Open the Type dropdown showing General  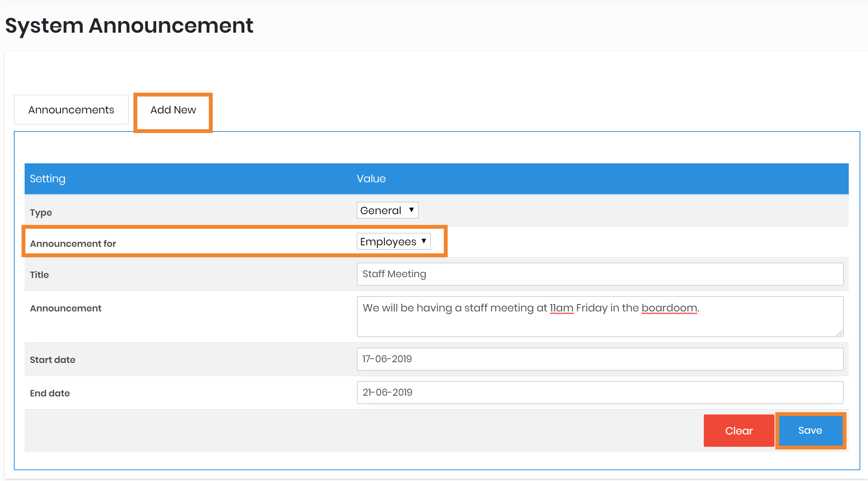coord(387,210)
